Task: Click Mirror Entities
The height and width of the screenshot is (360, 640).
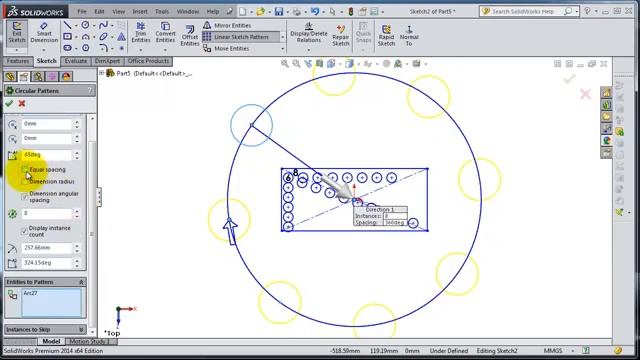Action: click(x=227, y=25)
